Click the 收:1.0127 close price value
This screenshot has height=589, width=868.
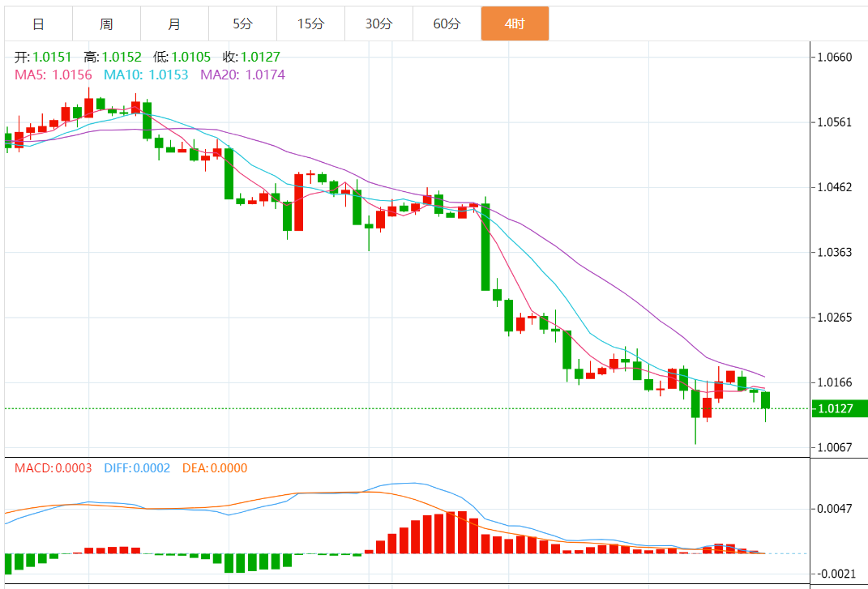[251, 57]
